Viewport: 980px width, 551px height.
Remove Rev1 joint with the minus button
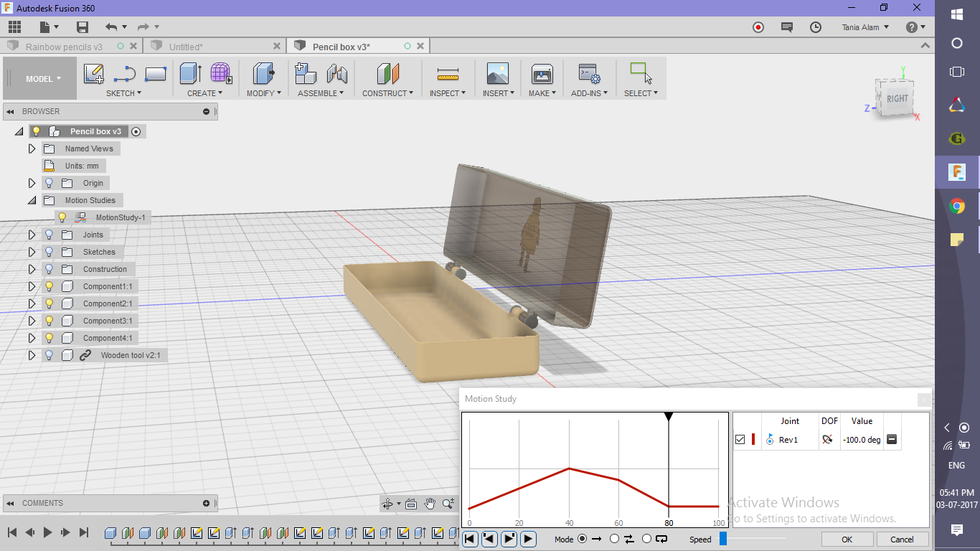click(x=892, y=440)
